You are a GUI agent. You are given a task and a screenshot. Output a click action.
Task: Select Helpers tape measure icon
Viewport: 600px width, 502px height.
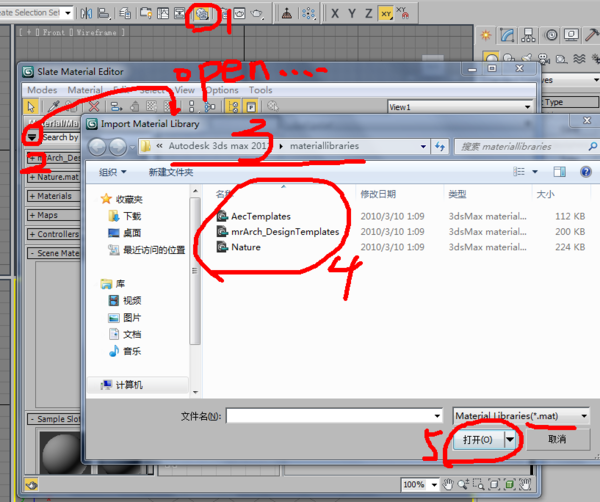coord(561,59)
